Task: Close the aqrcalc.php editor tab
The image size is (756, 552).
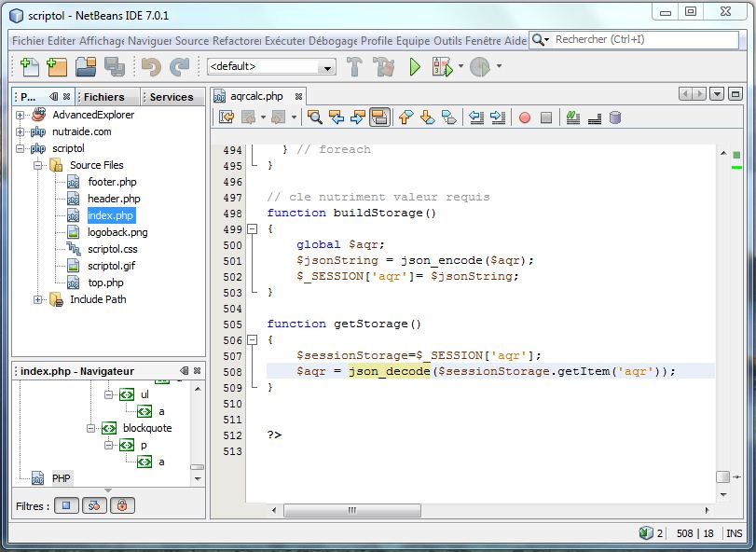Action: point(300,96)
